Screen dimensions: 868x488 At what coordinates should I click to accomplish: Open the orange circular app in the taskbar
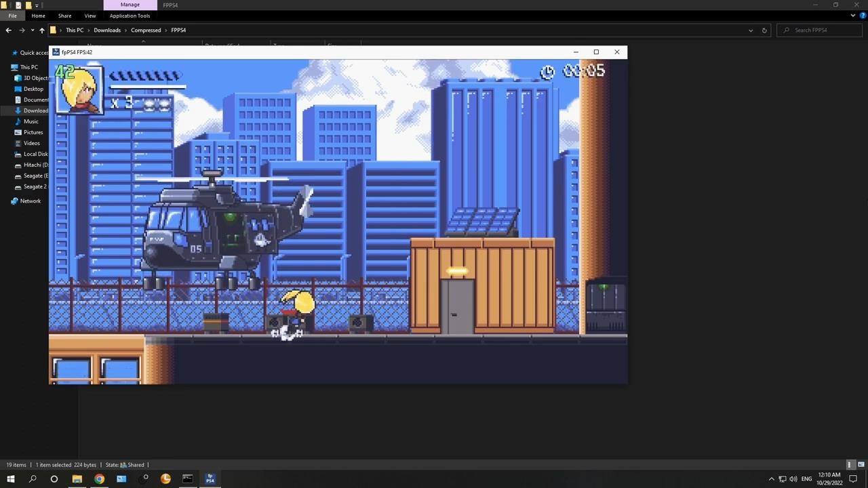coord(165,479)
